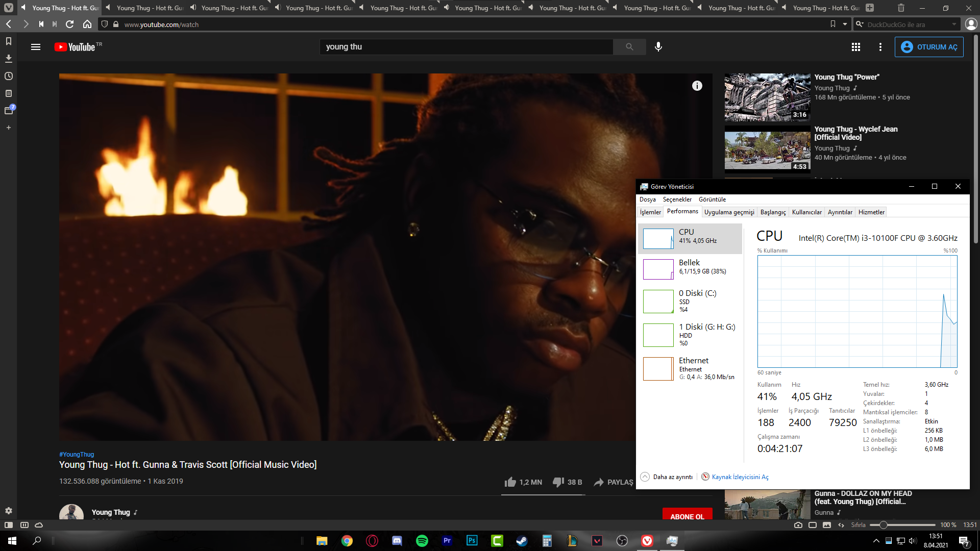Viewport: 980px width, 551px height.
Task: Open the tracker blocker shield icon
Action: point(105,24)
